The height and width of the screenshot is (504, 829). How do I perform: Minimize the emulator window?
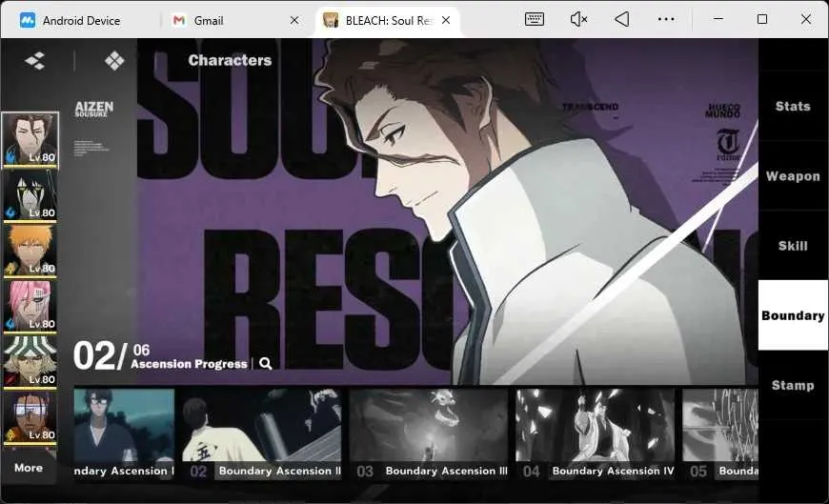point(718,19)
